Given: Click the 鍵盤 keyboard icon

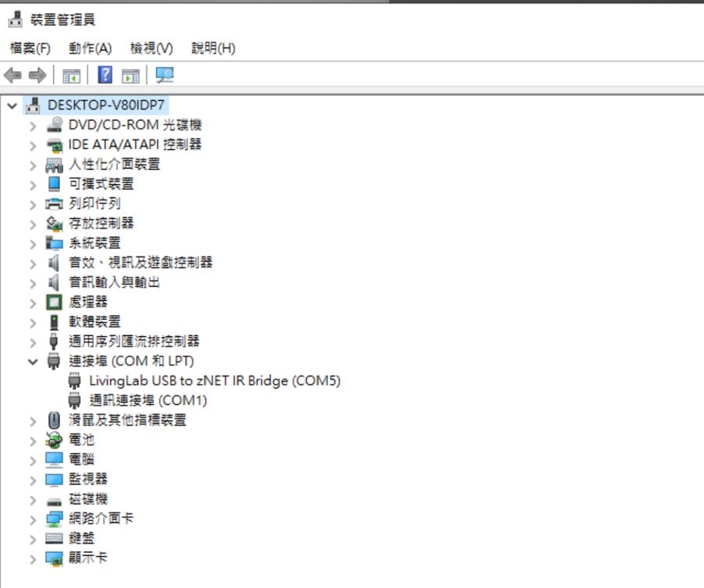Looking at the screenshot, I should [x=55, y=538].
